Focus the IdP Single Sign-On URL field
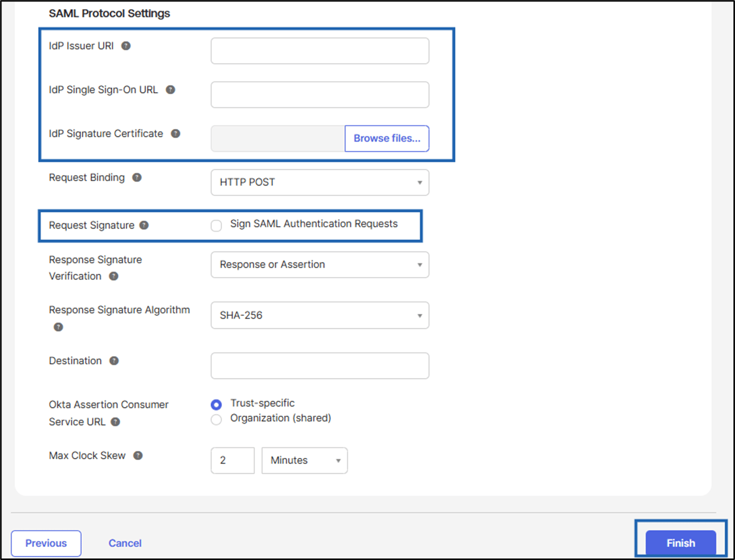735x560 pixels. click(320, 95)
